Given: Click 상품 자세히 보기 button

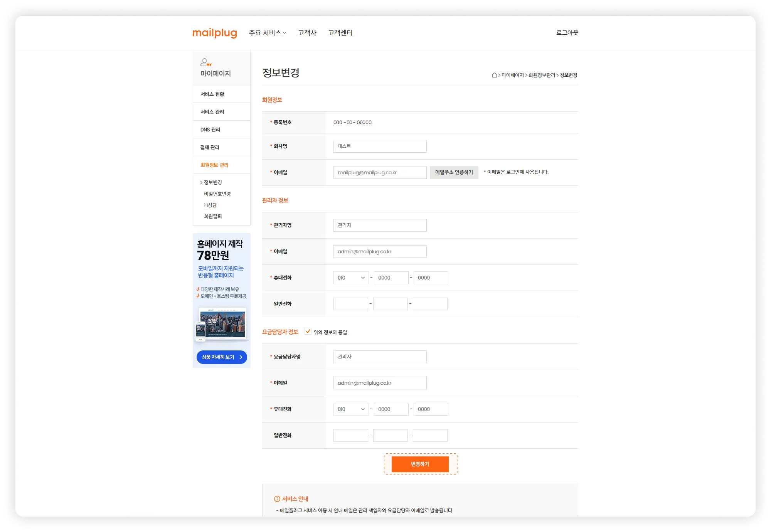Looking at the screenshot, I should tap(222, 357).
